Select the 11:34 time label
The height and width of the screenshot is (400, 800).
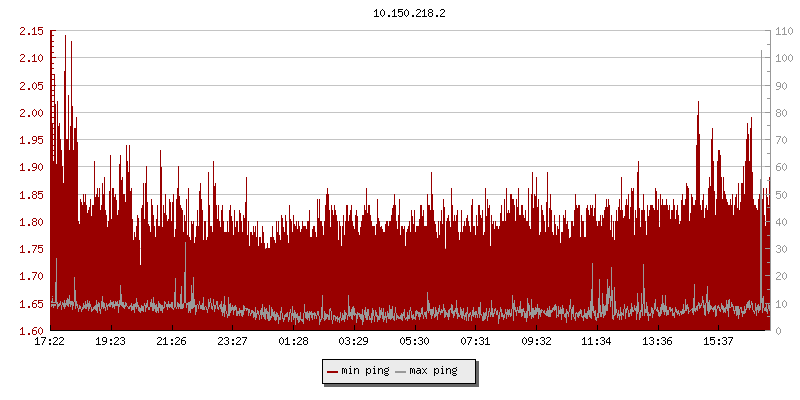[596, 341]
